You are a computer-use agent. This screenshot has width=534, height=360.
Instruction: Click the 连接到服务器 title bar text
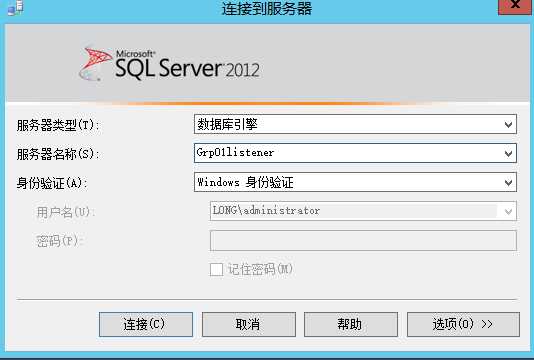[267, 8]
